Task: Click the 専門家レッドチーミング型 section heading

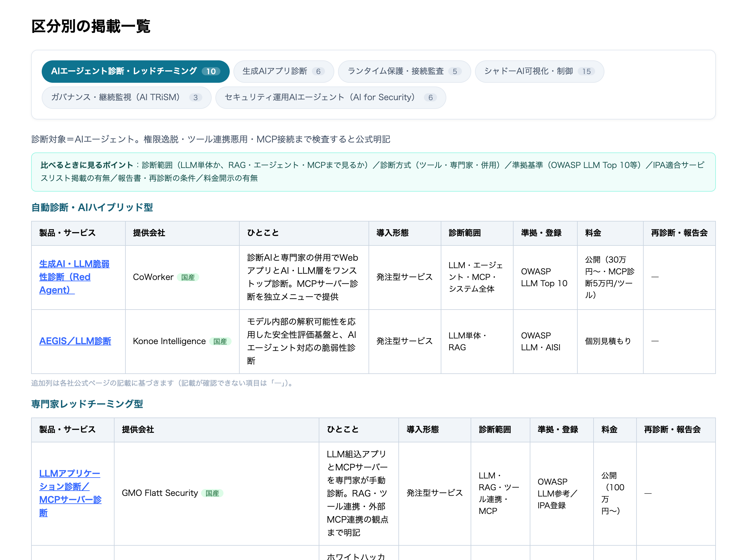Action: [x=87, y=404]
